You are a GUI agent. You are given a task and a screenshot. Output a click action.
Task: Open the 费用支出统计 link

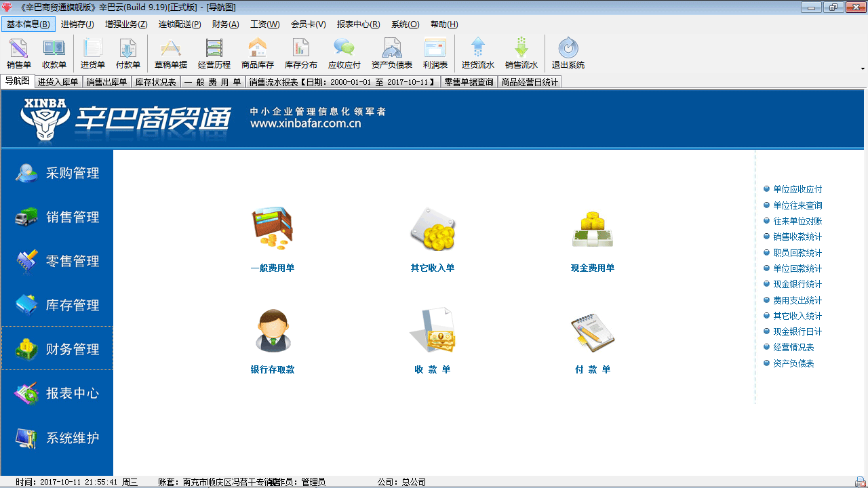797,300
